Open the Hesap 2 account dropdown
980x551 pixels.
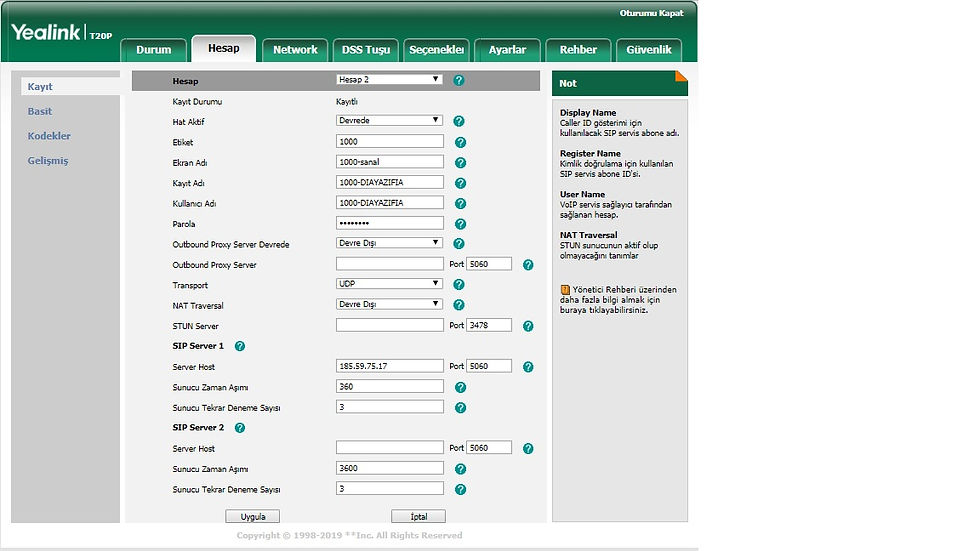point(389,79)
